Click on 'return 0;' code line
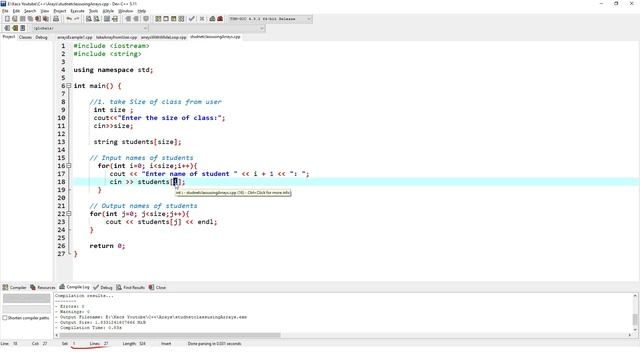The width and height of the screenshot is (640, 360). (x=107, y=246)
